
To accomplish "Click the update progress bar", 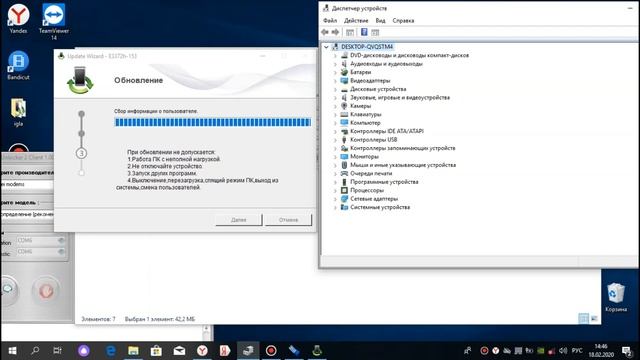I will 213,122.
